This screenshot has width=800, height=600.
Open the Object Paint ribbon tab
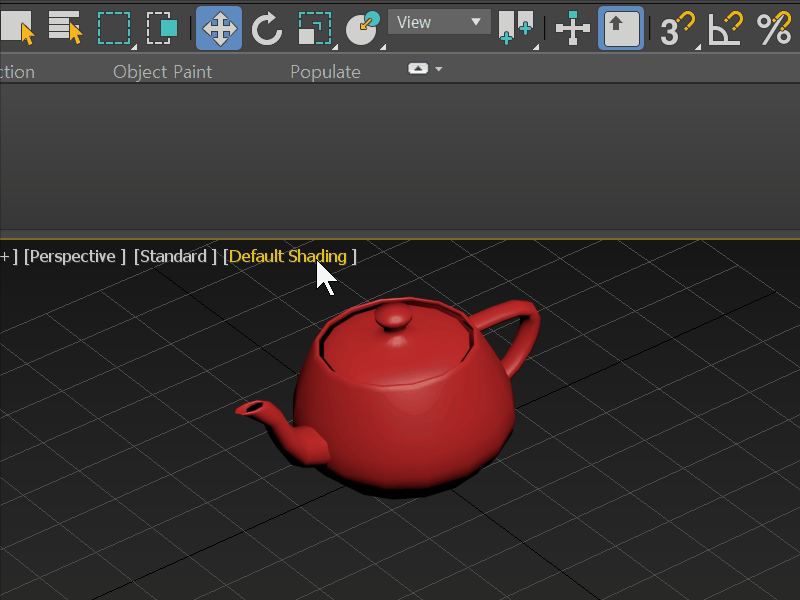click(162, 72)
